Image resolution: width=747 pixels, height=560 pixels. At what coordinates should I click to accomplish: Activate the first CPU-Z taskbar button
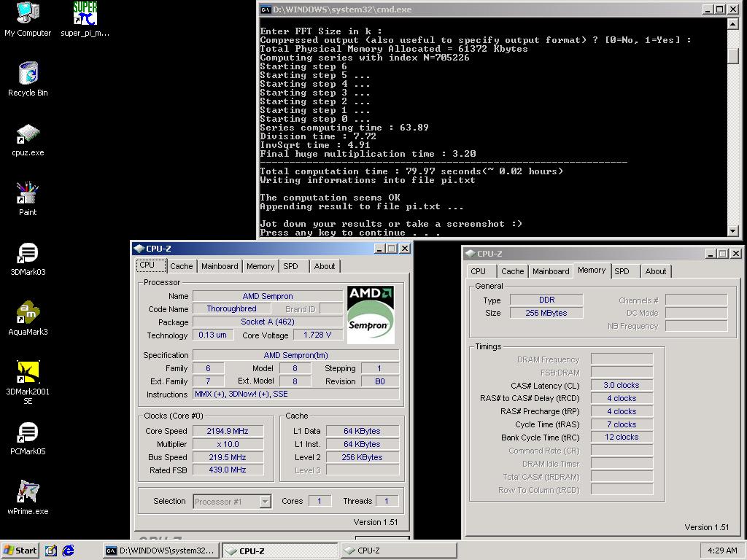click(x=279, y=551)
